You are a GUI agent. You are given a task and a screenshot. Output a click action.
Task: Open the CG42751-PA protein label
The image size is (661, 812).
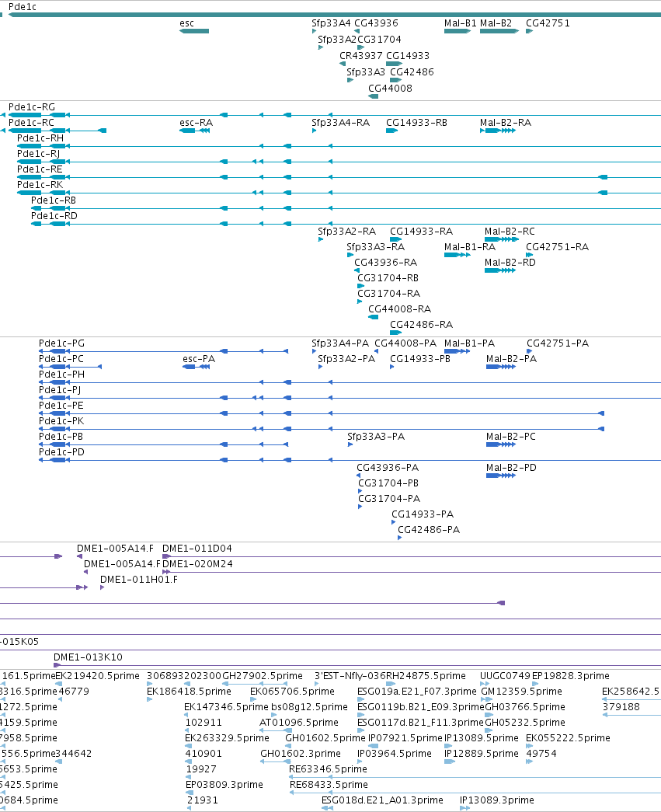(558, 343)
